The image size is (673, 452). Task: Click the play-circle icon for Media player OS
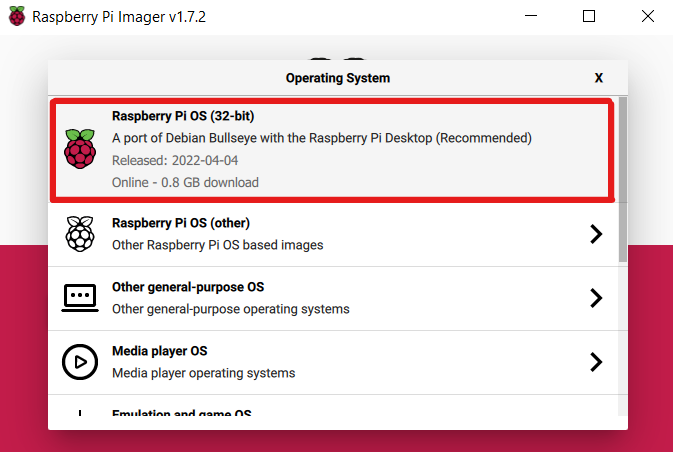pyautogui.click(x=80, y=362)
